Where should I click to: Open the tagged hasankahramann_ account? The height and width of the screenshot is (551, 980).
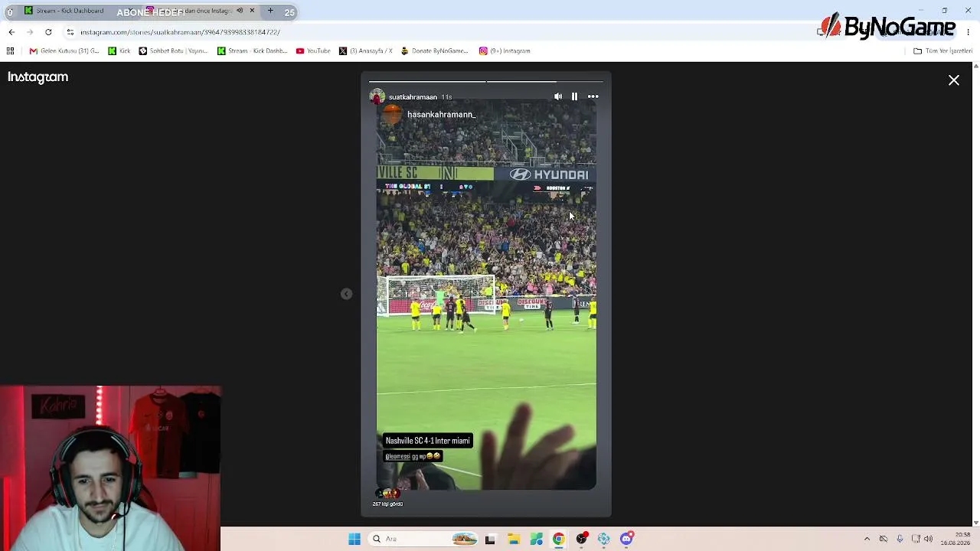pos(441,115)
